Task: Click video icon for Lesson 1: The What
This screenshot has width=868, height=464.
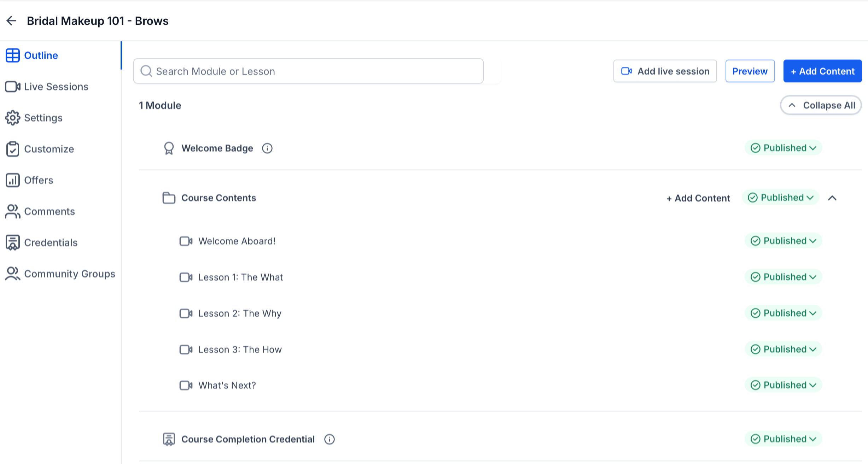Action: (186, 277)
